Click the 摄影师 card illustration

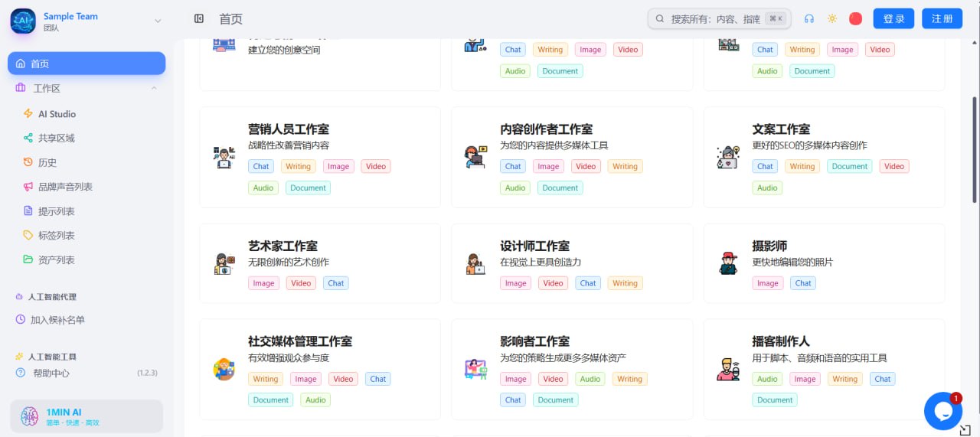(x=728, y=264)
